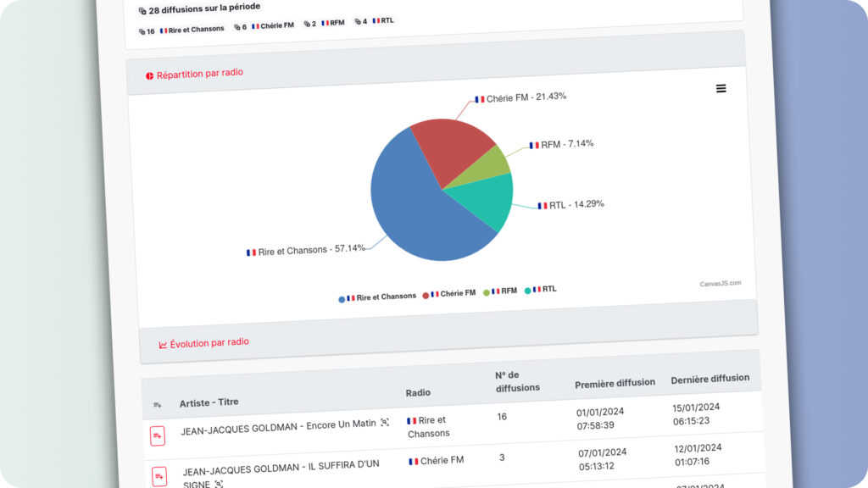
Task: Click the 6 Chérie FM summary count
Action: click(264, 26)
